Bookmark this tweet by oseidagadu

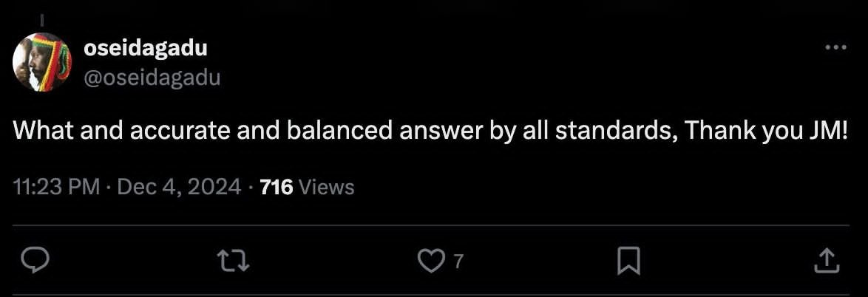click(x=627, y=259)
